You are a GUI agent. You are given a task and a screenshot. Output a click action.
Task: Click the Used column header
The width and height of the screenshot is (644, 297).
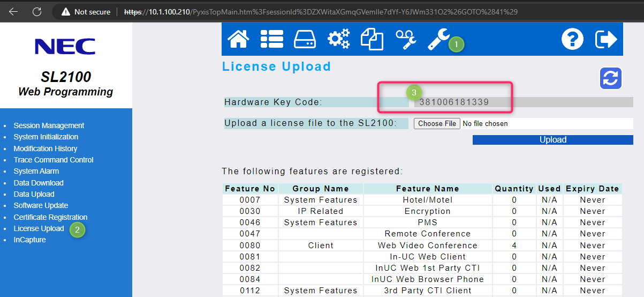click(549, 189)
